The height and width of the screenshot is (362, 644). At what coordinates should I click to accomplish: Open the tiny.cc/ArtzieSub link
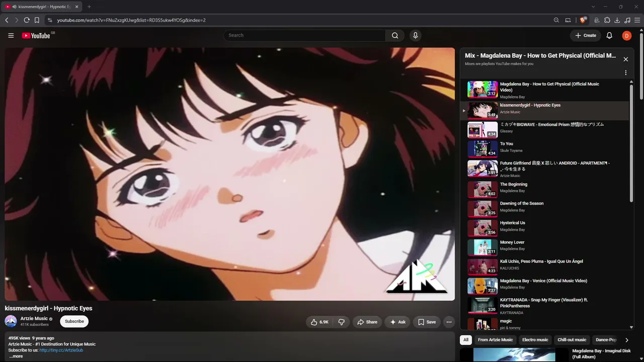tap(61, 350)
